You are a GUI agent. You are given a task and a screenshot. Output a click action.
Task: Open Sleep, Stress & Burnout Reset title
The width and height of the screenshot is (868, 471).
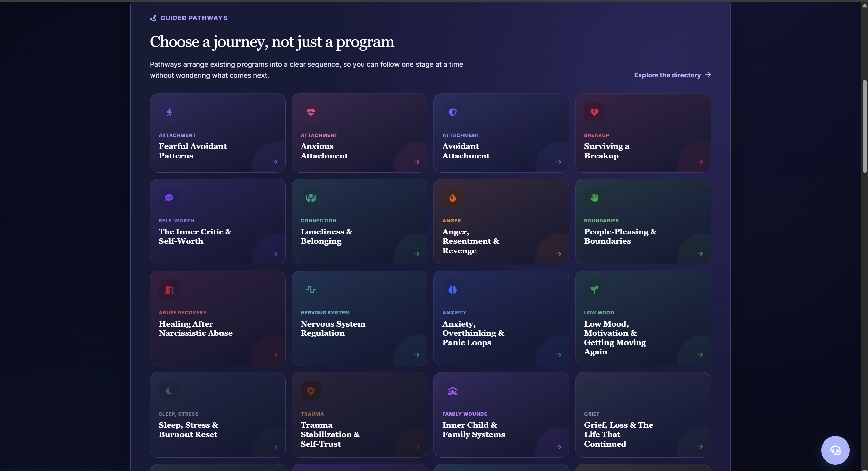(189, 430)
